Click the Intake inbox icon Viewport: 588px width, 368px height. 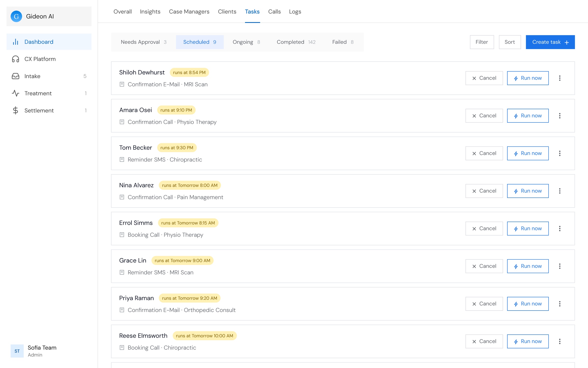[15, 76]
